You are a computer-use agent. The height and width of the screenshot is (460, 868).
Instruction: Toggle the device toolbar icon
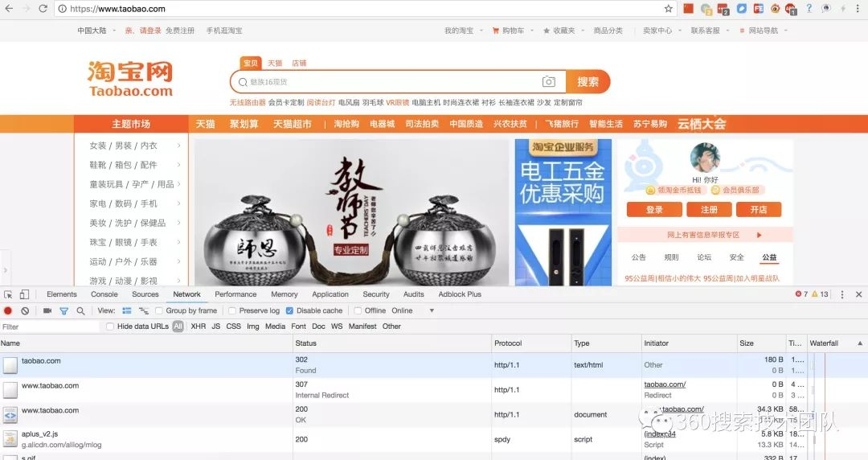point(24,294)
